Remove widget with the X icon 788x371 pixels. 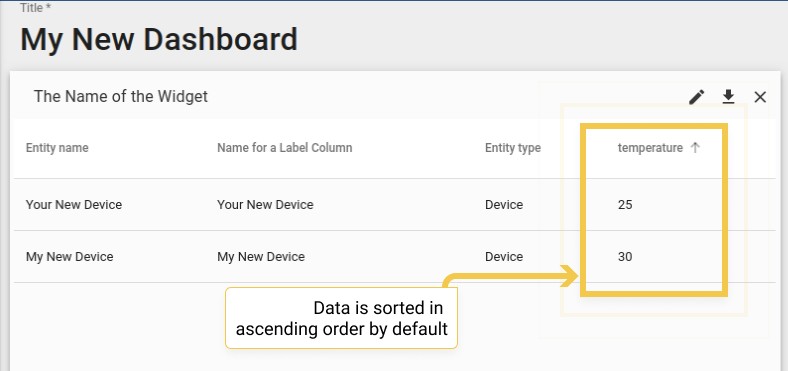point(760,97)
